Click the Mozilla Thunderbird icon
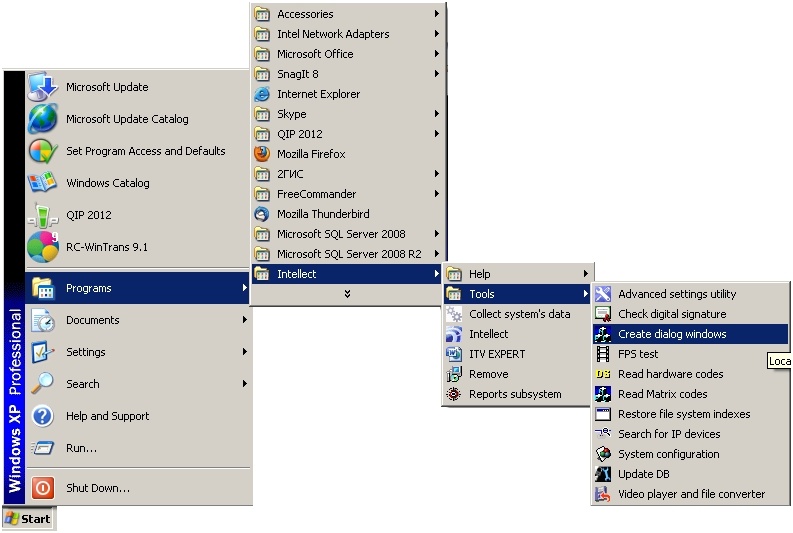The image size is (793, 533). (262, 214)
